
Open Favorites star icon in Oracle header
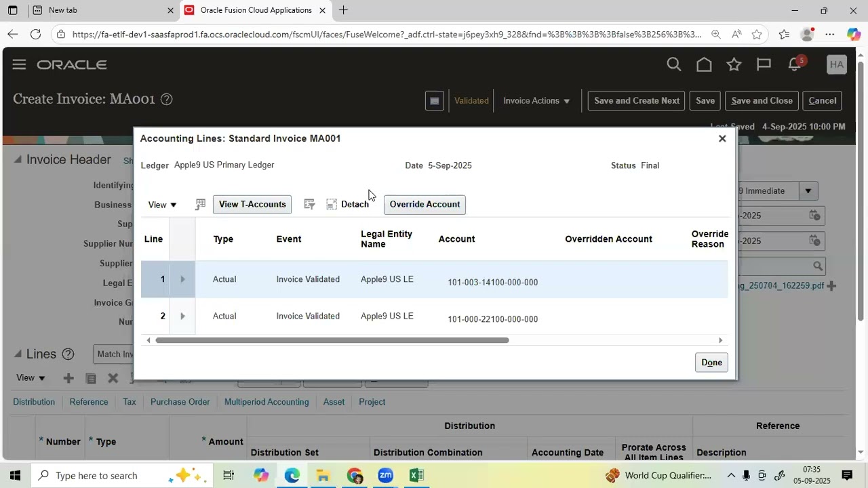coord(734,64)
